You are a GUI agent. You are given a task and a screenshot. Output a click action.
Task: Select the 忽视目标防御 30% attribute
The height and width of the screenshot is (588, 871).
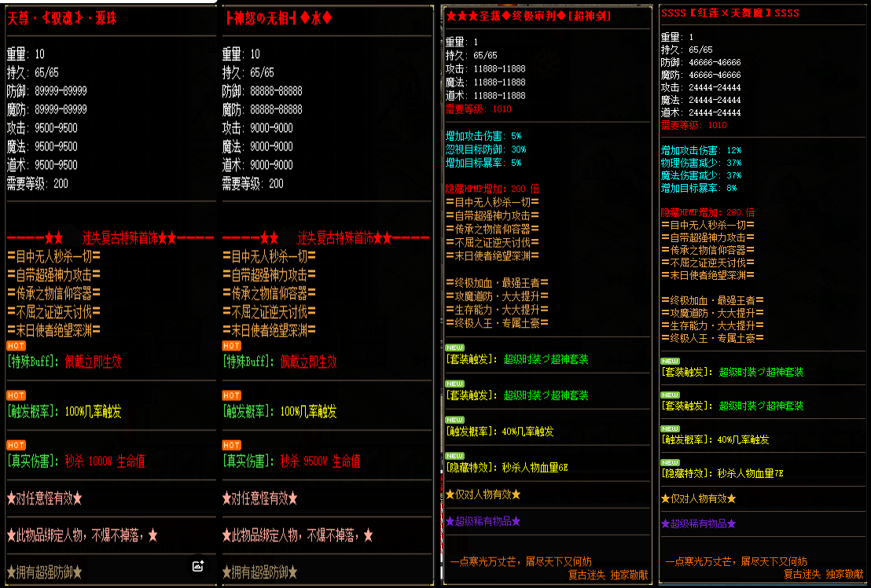click(x=486, y=149)
